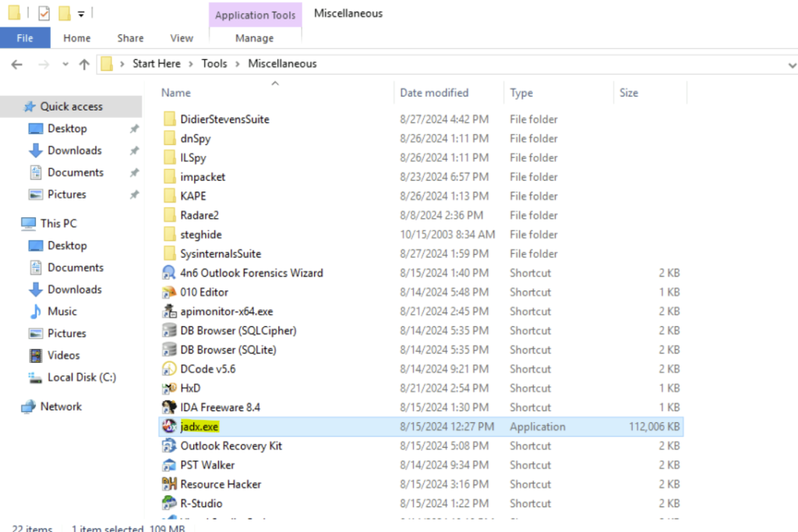
Task: Expand the chevron after Tools in address bar
Action: point(237,64)
